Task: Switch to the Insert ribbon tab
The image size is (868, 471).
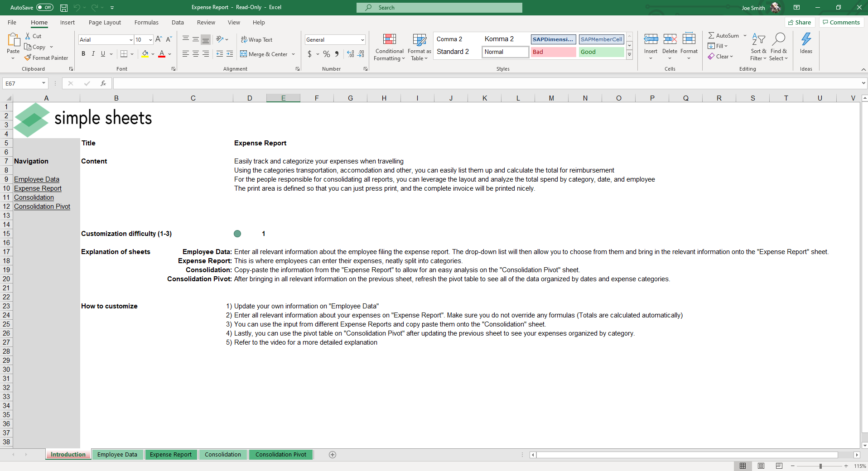Action: click(68, 22)
